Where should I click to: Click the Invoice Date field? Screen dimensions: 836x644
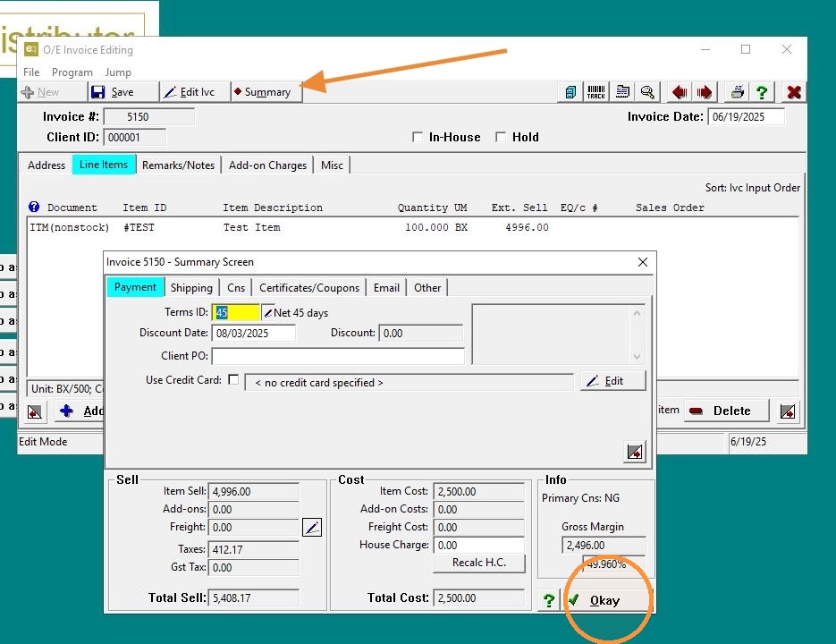point(746,117)
